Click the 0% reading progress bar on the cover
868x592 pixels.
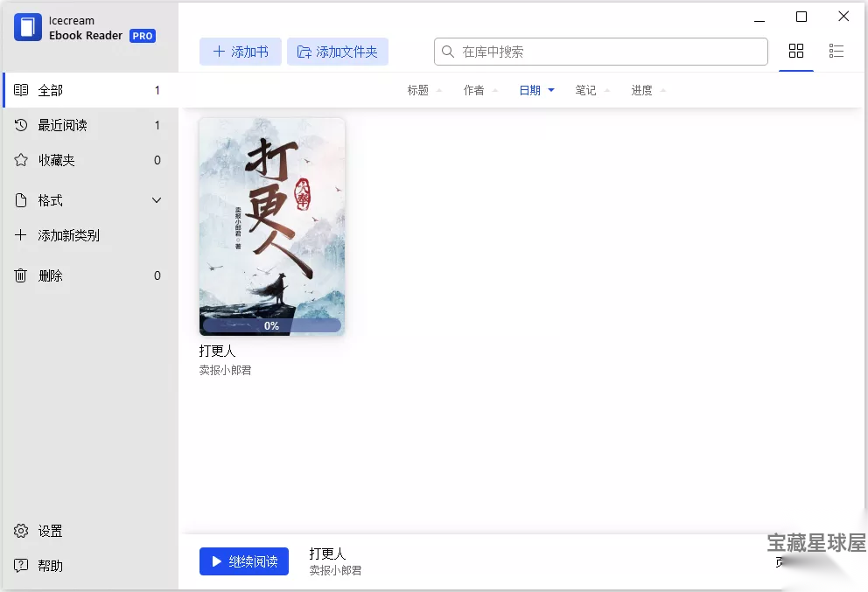click(272, 326)
